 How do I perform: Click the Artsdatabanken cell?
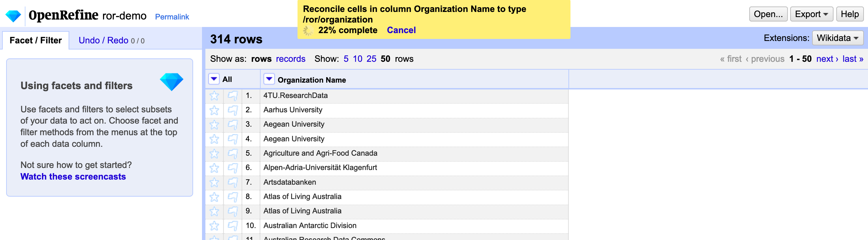tap(414, 182)
